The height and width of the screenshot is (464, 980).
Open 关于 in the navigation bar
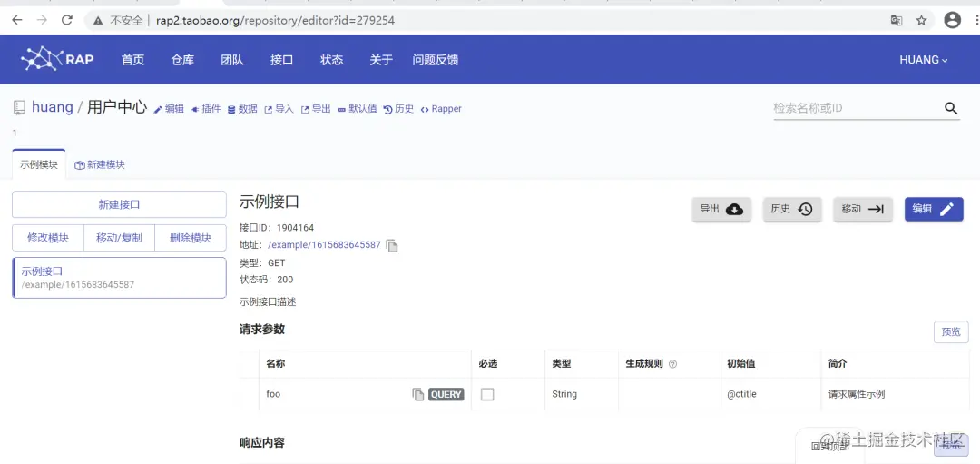click(381, 59)
